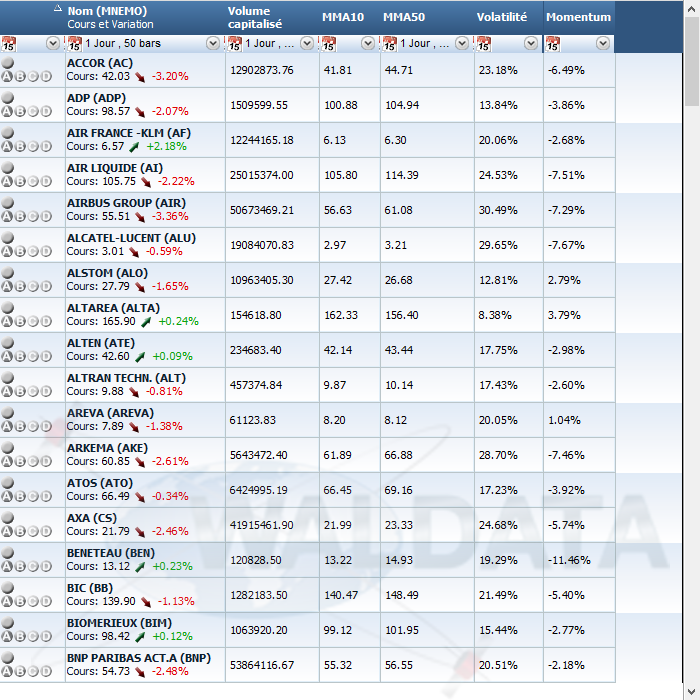Image resolution: width=700 pixels, height=700 pixels.
Task: Click grey status ball for ACCOR row
Action: tap(8, 63)
